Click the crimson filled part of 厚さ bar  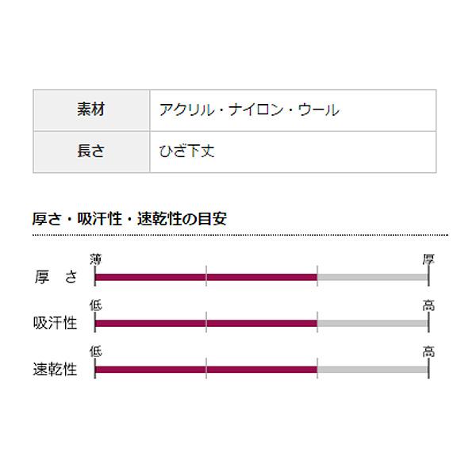(x=206, y=277)
